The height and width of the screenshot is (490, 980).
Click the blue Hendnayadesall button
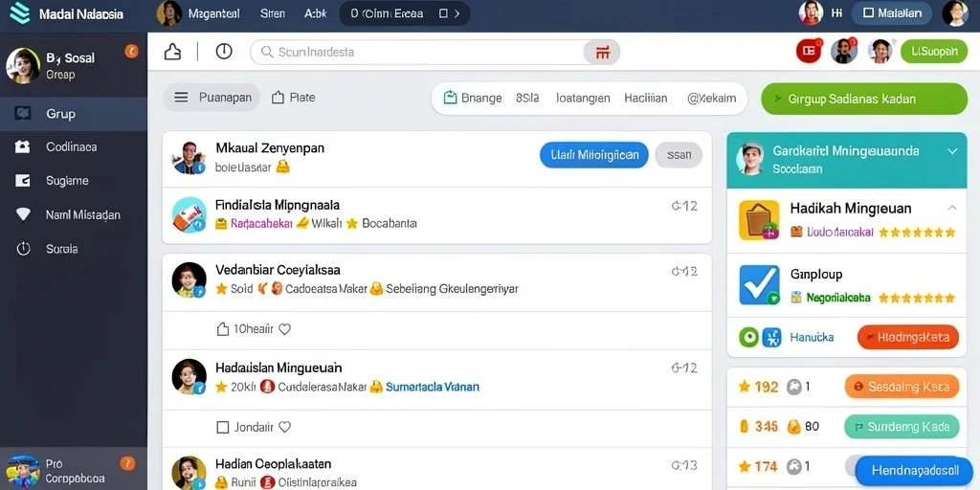click(914, 471)
